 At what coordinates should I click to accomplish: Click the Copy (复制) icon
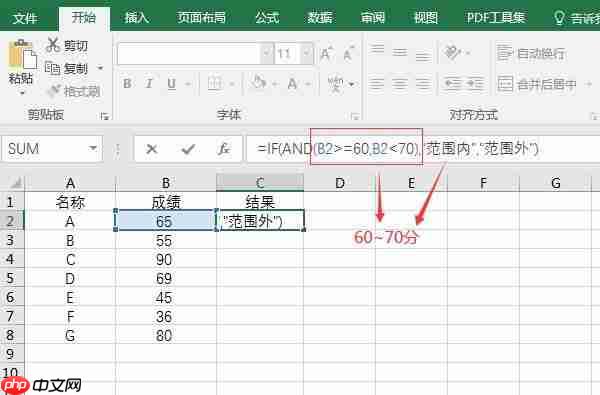(x=52, y=69)
